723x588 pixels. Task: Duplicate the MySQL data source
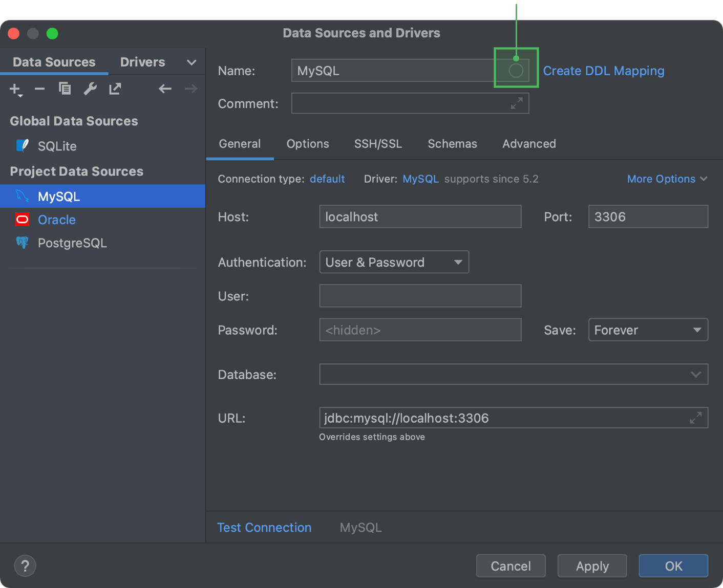(x=65, y=89)
